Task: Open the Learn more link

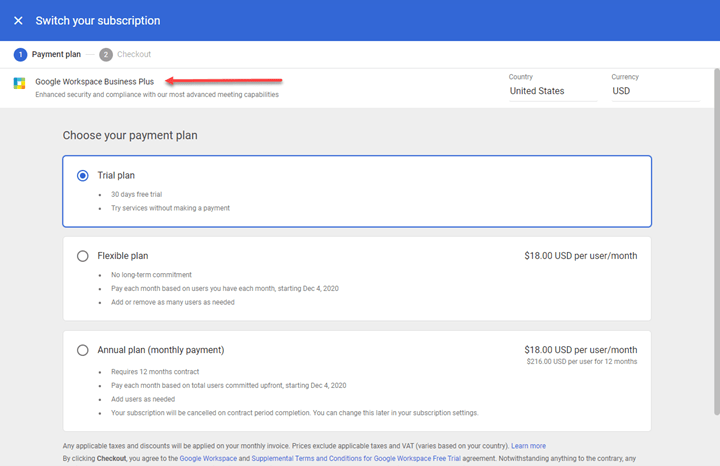Action: (528, 445)
